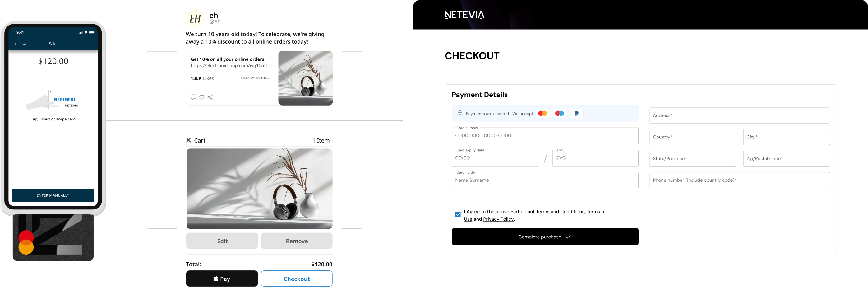The width and height of the screenshot is (868, 305).
Task: Open the Privacy Policy link
Action: (498, 219)
